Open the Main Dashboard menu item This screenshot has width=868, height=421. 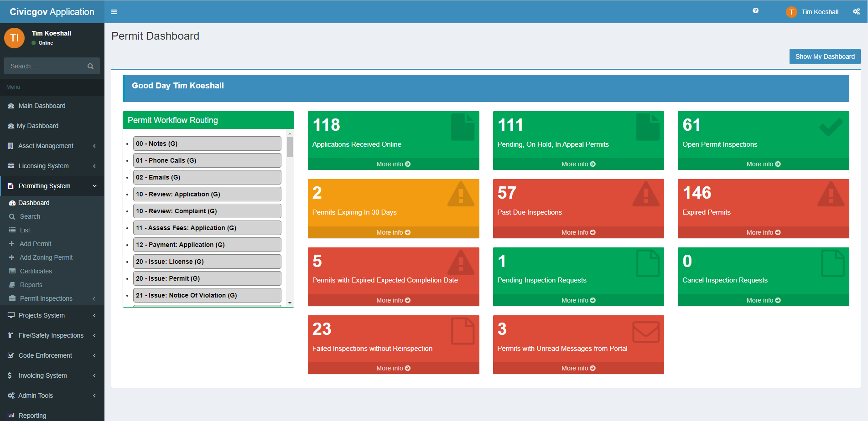tap(42, 106)
